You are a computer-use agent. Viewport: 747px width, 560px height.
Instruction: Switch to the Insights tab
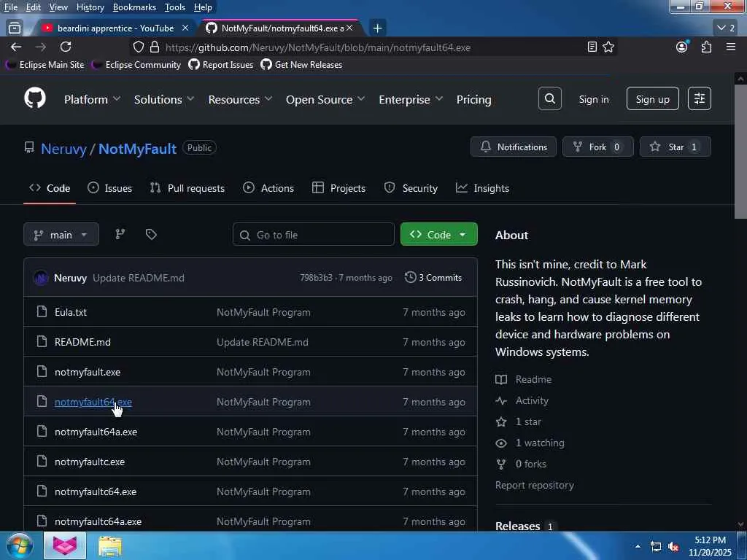[482, 188]
